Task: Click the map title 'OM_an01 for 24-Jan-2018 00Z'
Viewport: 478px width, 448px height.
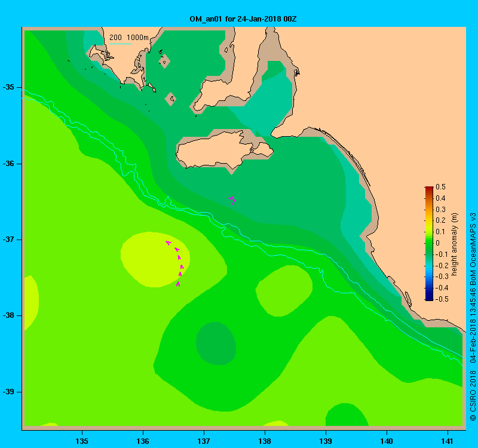Action: 243,19
